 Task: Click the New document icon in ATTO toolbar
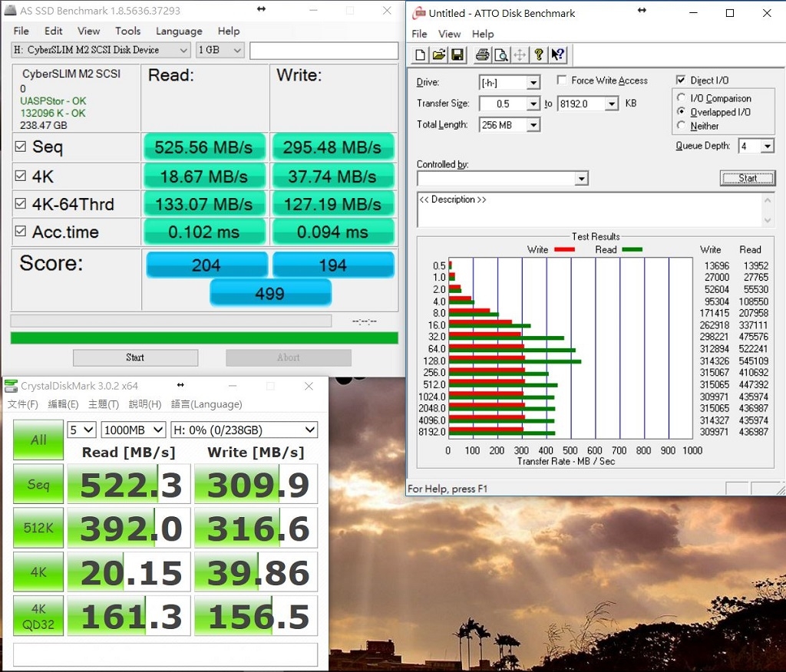tap(420, 54)
